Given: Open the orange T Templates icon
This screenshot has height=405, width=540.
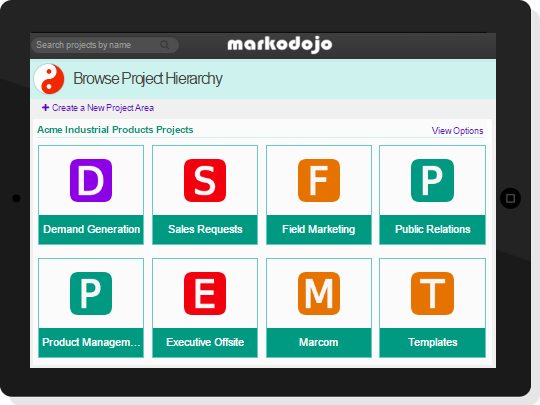Looking at the screenshot, I should 433,293.
